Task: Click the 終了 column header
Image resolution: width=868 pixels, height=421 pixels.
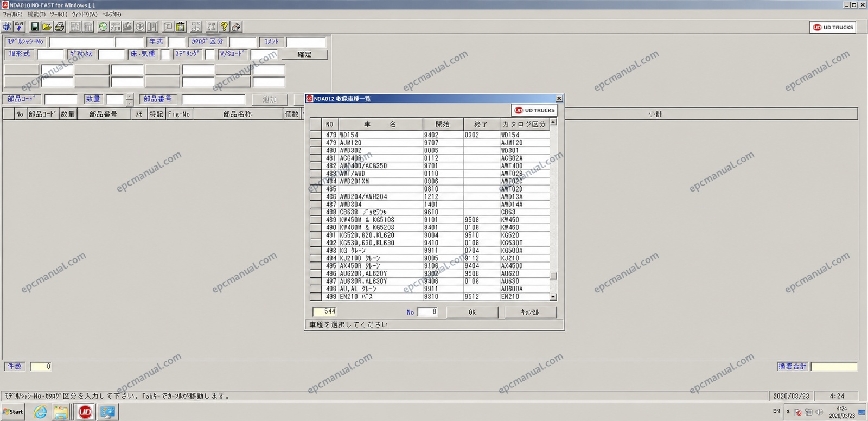Action: (481, 124)
